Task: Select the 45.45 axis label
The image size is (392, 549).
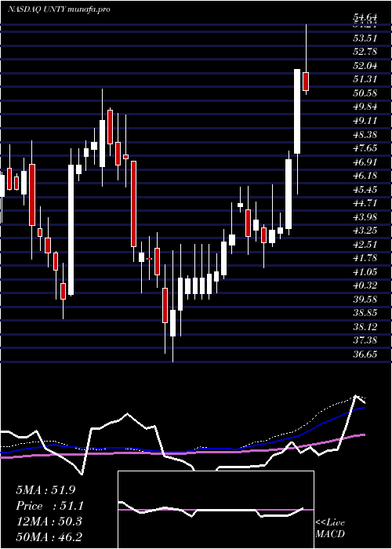Action: coord(365,190)
